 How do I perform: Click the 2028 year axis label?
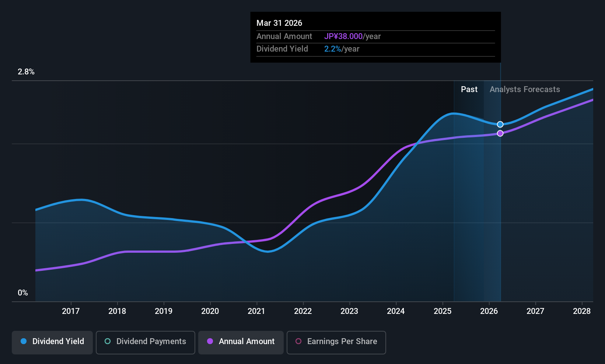coord(582,311)
